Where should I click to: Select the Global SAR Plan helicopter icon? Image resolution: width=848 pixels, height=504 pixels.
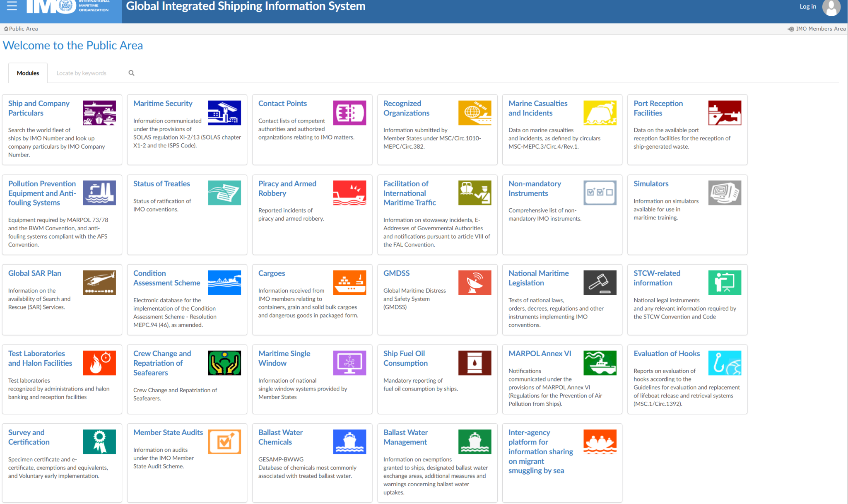[99, 282]
